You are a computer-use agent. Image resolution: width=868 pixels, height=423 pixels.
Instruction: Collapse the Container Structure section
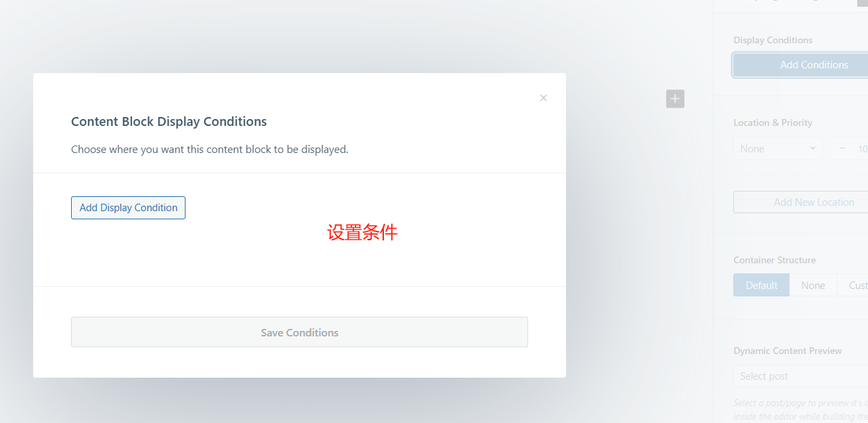tap(774, 260)
